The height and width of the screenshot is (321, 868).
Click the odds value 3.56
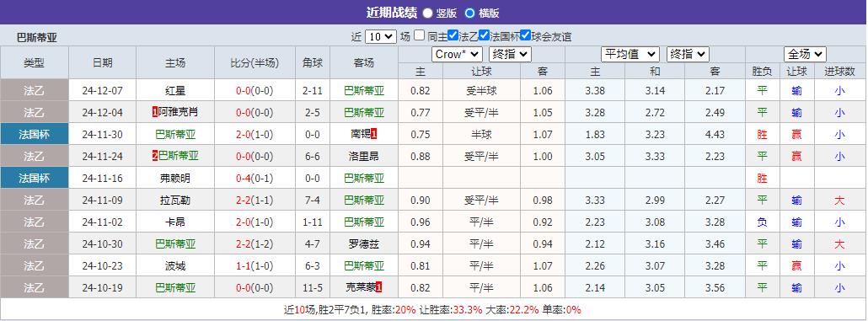pos(715,288)
